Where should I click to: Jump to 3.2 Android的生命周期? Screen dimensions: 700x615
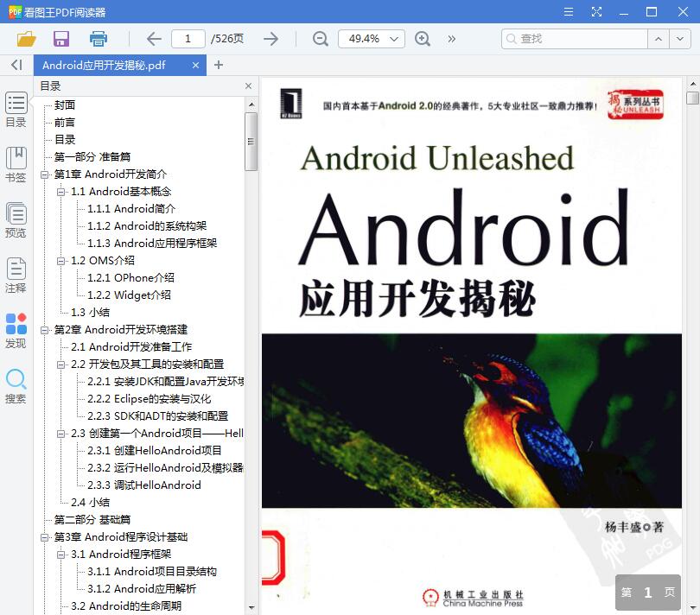point(126,606)
